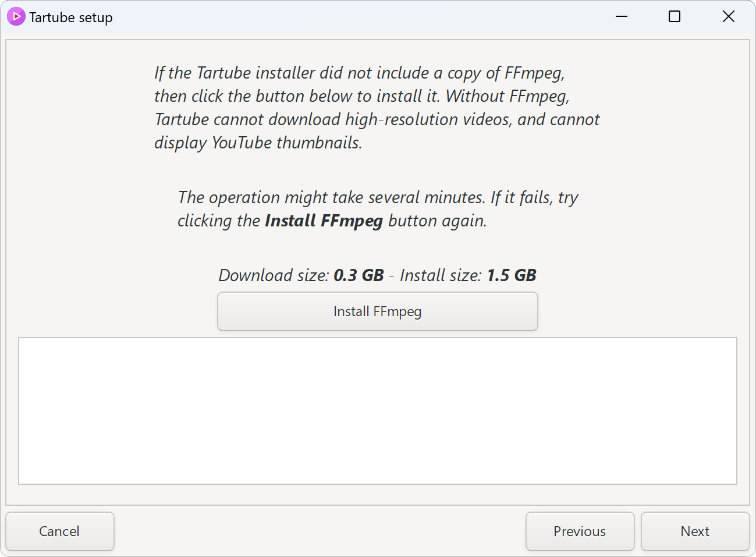756x557 pixels.
Task: Click the bold '0.3 GB' download value
Action: pyautogui.click(x=359, y=275)
